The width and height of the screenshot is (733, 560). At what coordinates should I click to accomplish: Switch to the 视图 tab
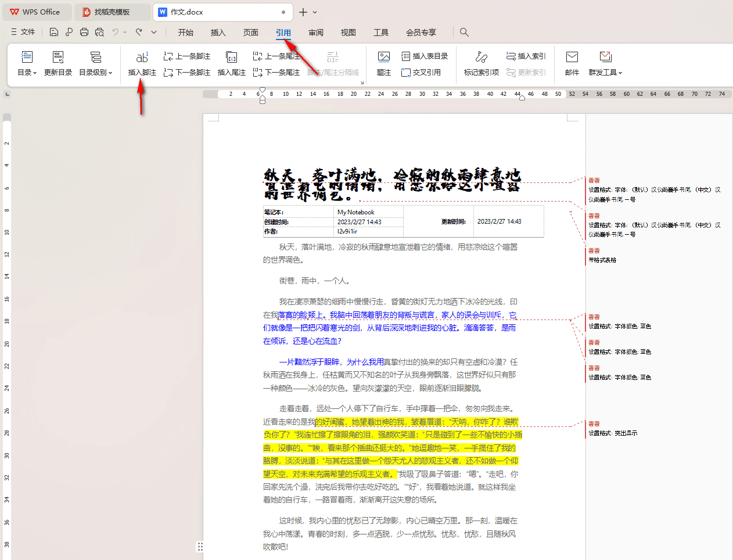pyautogui.click(x=348, y=33)
